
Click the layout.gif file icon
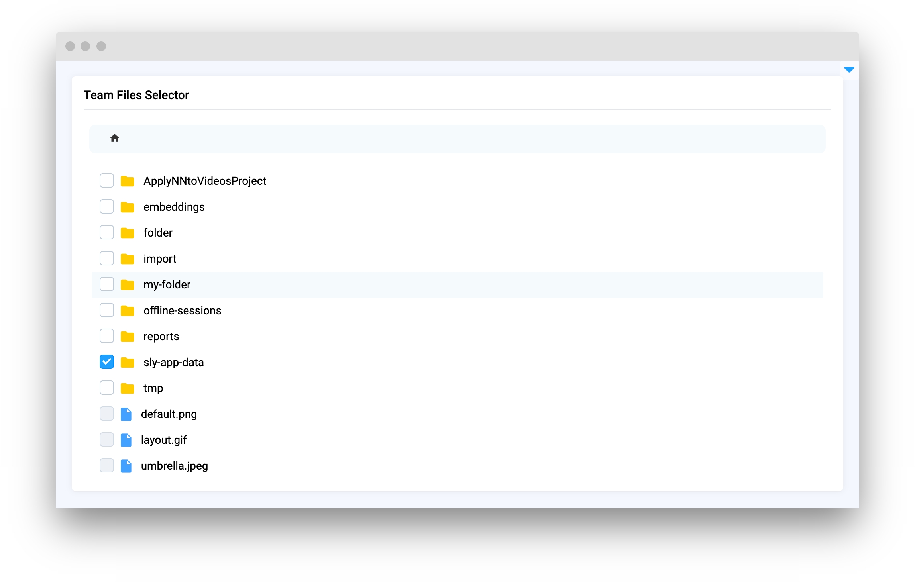point(126,440)
